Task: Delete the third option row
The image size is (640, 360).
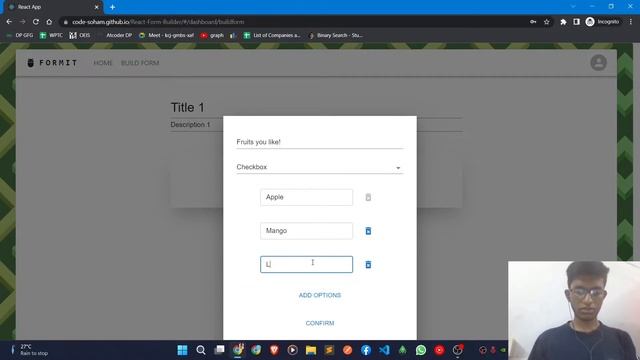Action: click(368, 264)
